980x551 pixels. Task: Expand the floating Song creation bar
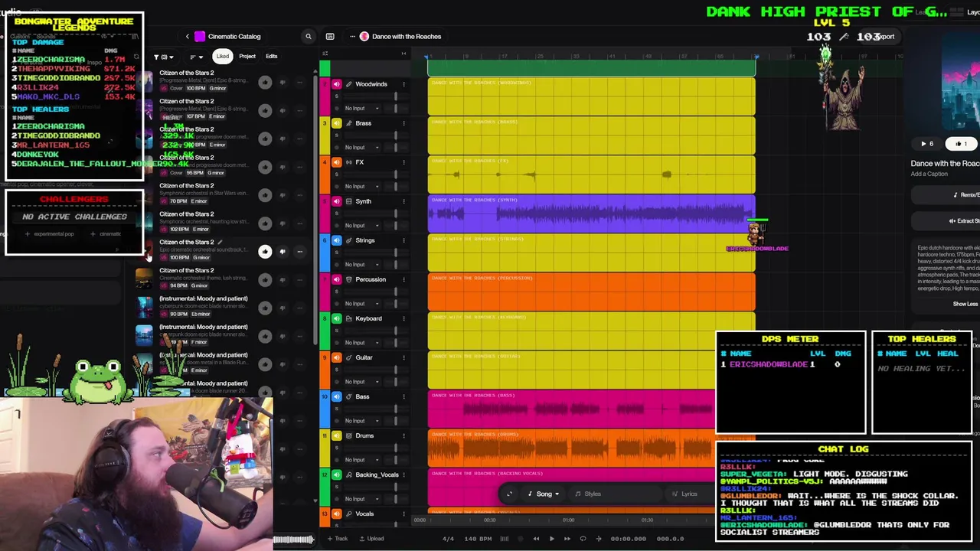click(509, 494)
